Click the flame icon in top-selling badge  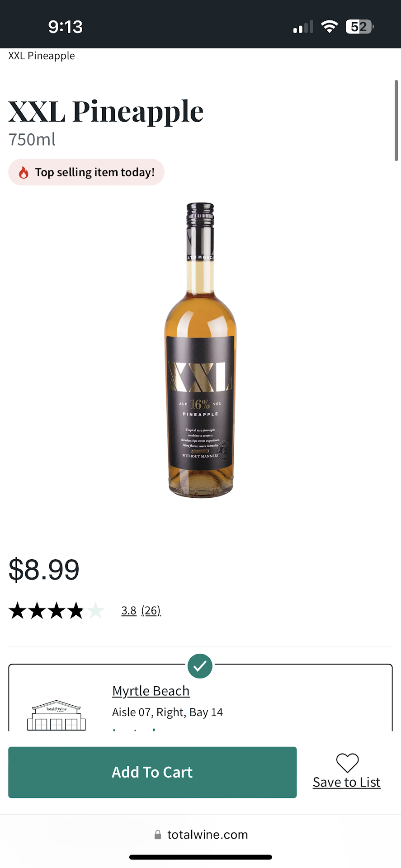coord(24,172)
